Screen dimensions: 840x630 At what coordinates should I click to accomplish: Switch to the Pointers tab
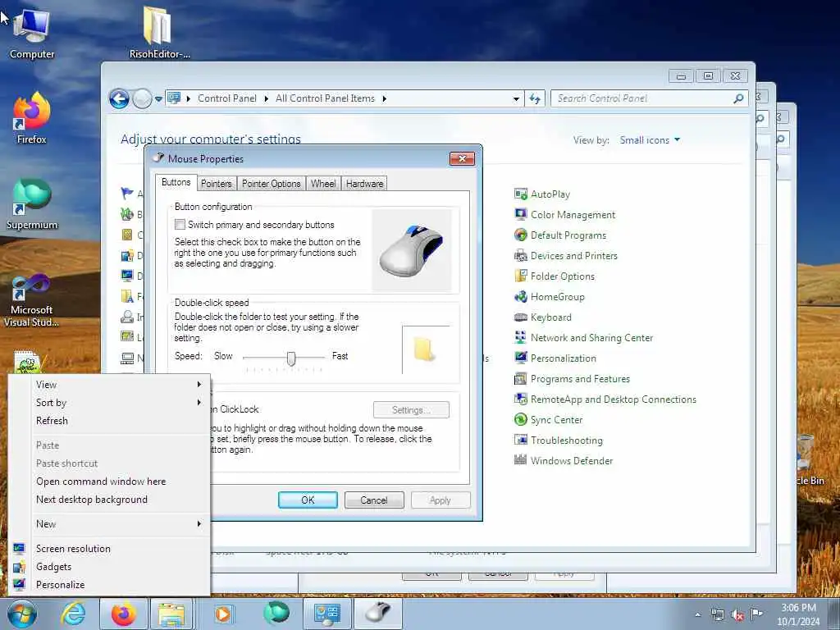[x=217, y=184]
